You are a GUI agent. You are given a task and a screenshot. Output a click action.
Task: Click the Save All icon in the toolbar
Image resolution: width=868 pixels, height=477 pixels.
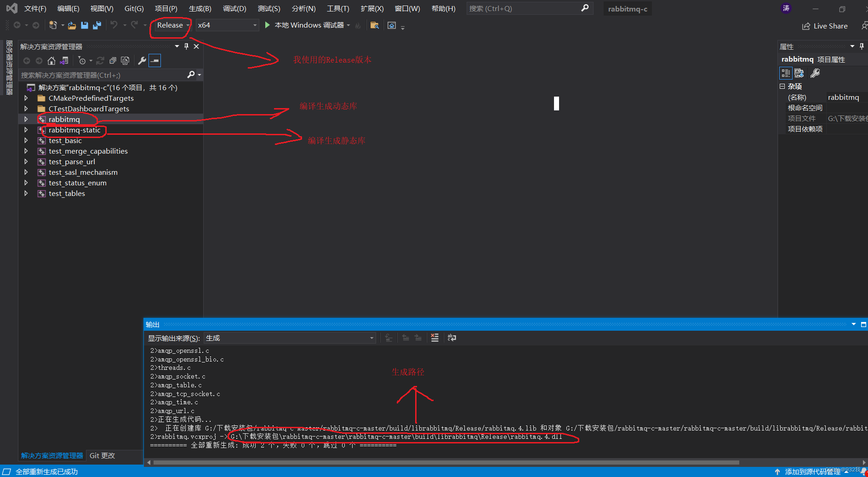click(x=97, y=25)
